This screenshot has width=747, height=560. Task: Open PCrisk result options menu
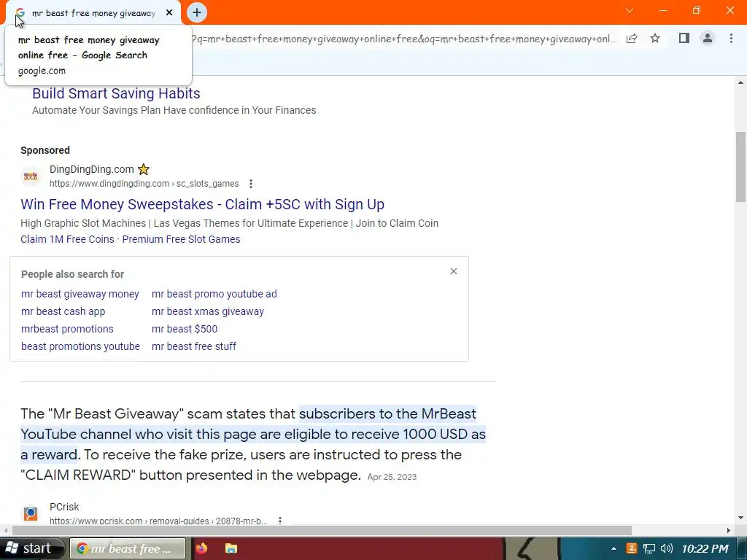(x=280, y=521)
